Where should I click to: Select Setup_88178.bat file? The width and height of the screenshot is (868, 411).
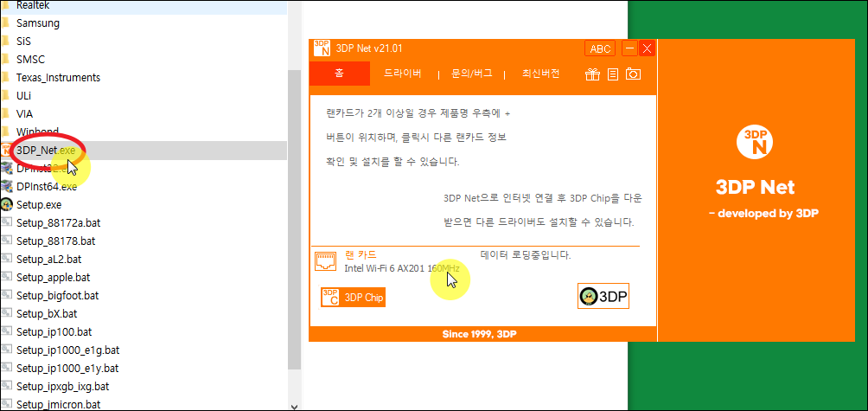pyautogui.click(x=55, y=241)
